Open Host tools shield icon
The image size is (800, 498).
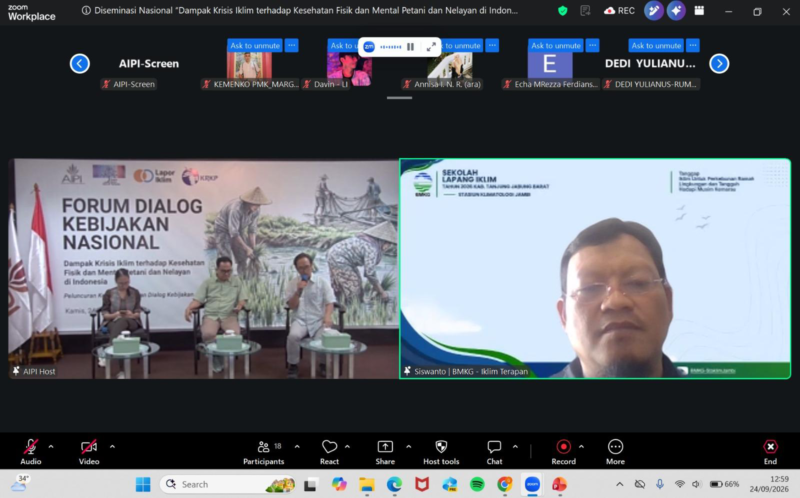click(x=441, y=447)
